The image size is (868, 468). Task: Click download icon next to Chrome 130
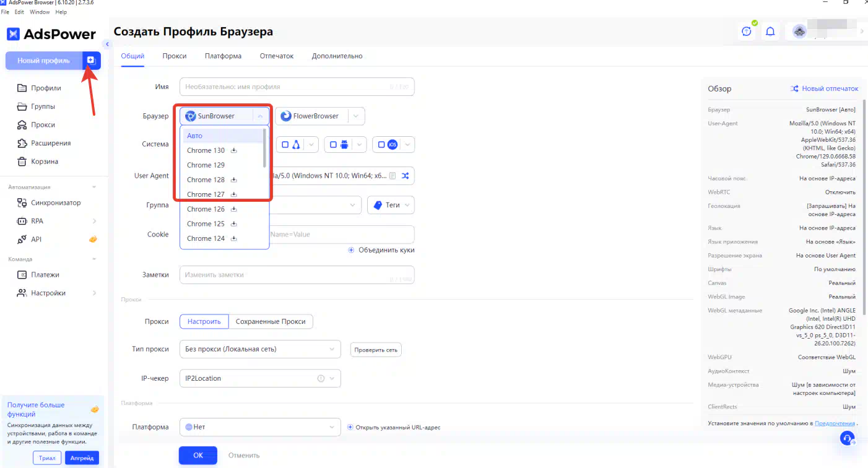tap(234, 150)
